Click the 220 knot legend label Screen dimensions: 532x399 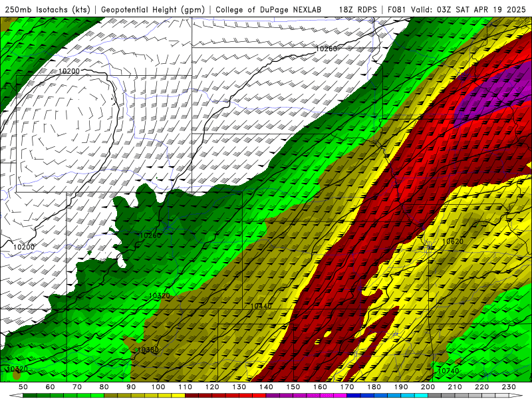coord(482,387)
